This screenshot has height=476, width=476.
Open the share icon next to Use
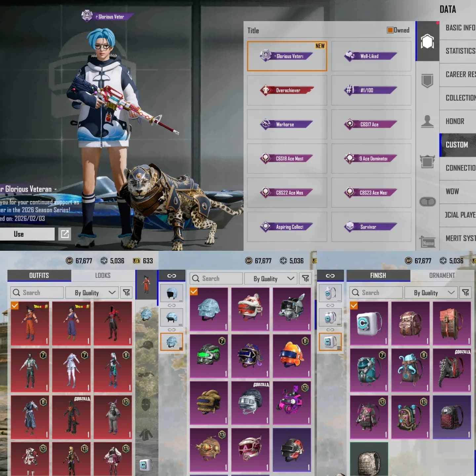point(65,234)
